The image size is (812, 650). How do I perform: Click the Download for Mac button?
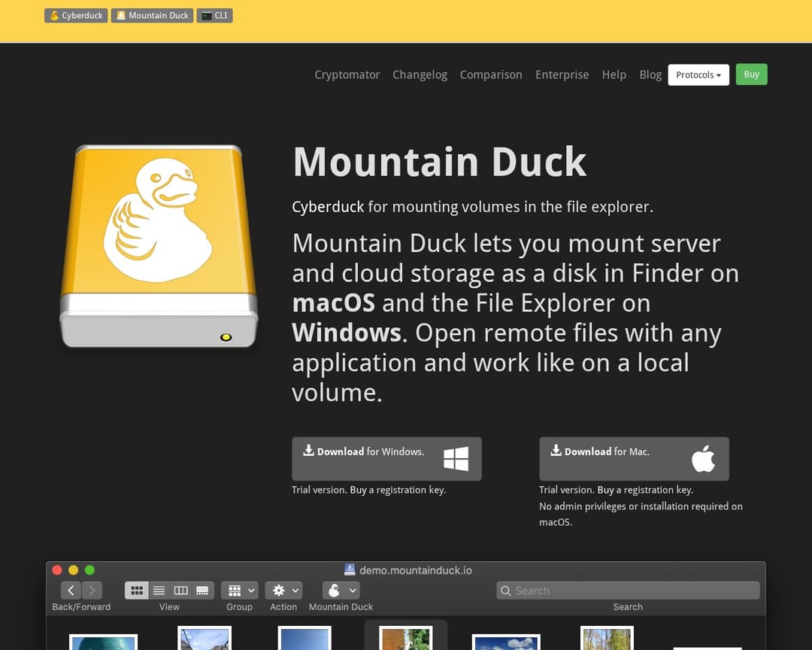tap(634, 459)
